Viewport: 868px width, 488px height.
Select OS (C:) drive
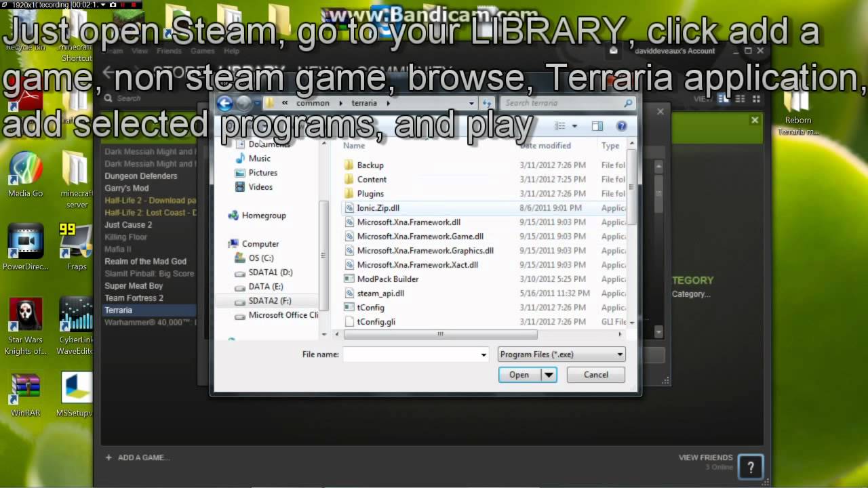pos(261,258)
